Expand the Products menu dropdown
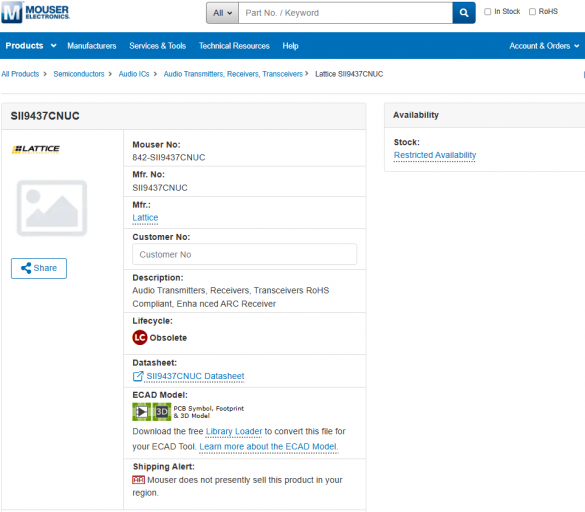This screenshot has height=512, width=585. tap(31, 46)
